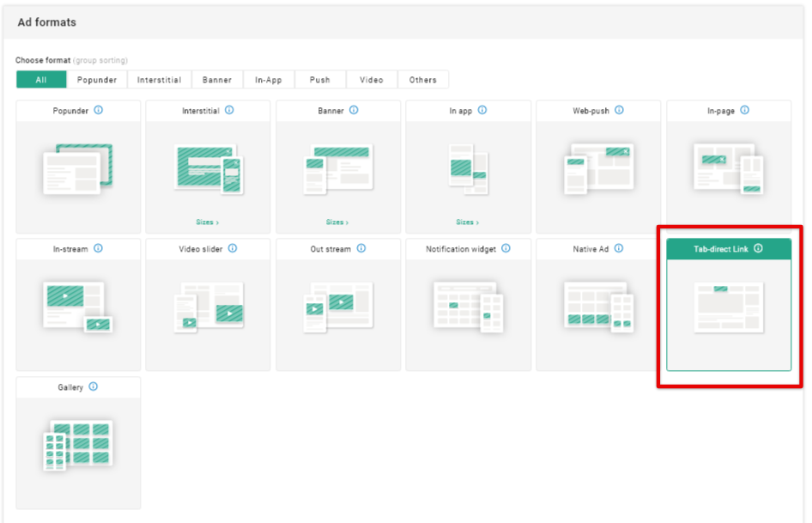Image resolution: width=812 pixels, height=523 pixels.
Task: Click the info icon beside Interstitial
Action: coord(229,110)
